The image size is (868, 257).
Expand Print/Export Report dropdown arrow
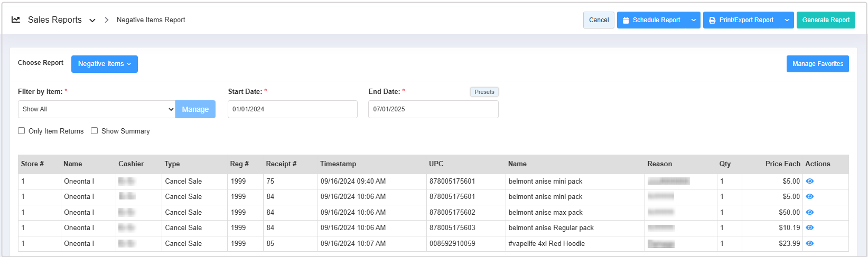[x=787, y=20]
